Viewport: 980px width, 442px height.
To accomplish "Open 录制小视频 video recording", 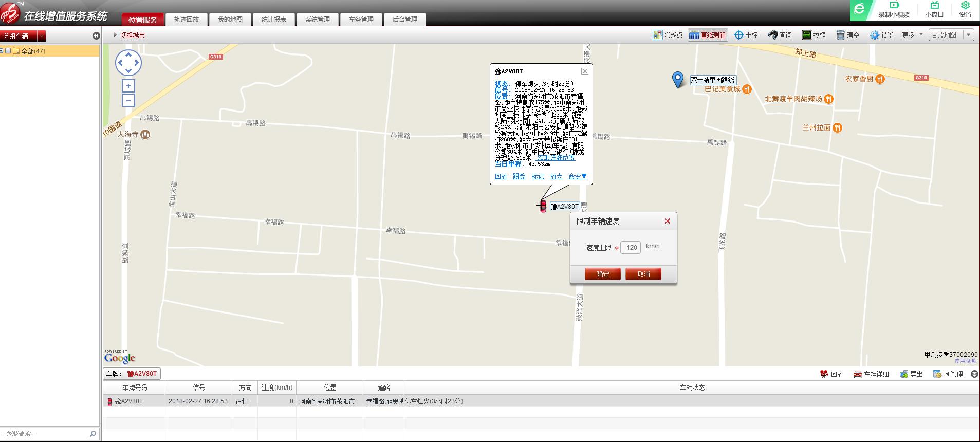I will [x=894, y=10].
